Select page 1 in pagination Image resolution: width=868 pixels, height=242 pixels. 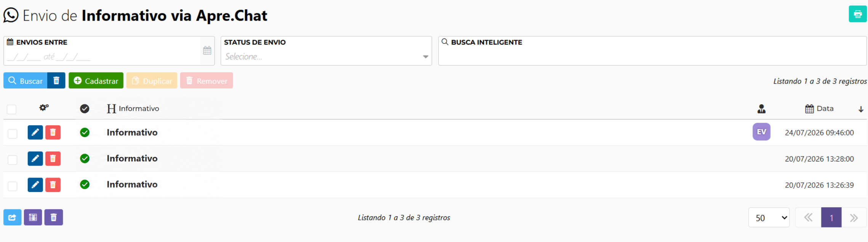[x=831, y=218]
